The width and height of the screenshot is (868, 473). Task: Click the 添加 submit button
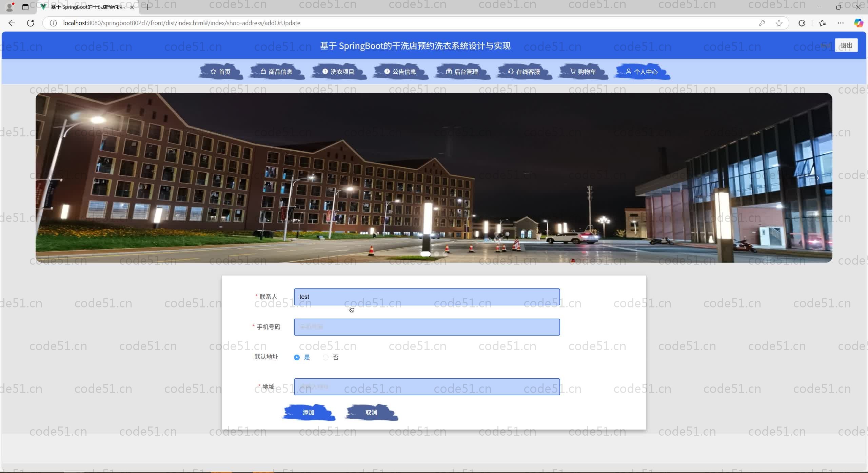click(x=308, y=413)
